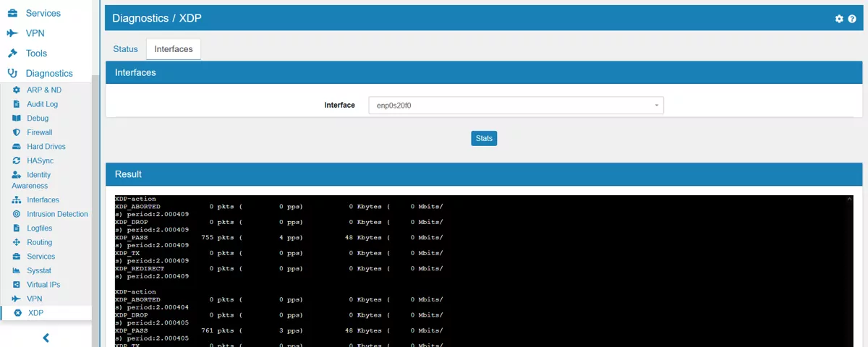Open Intrusion Detection diagnostics
This screenshot has height=347, width=868.
[57, 214]
